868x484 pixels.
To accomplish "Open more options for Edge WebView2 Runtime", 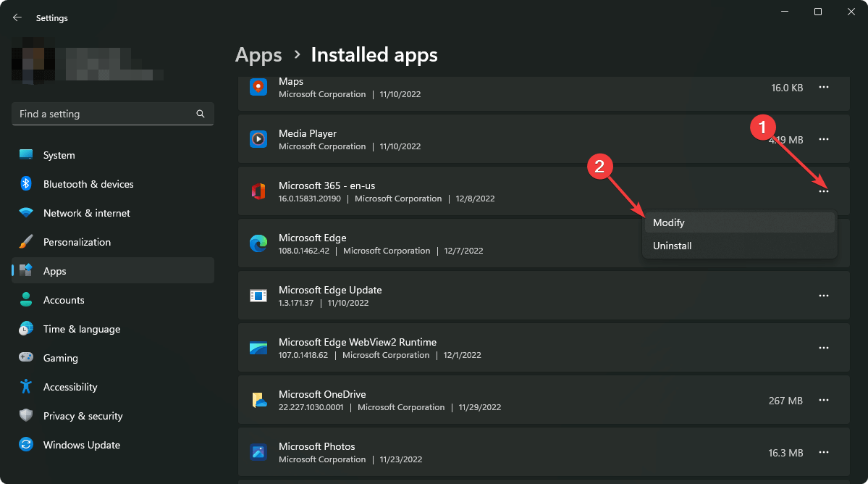I will [x=824, y=348].
